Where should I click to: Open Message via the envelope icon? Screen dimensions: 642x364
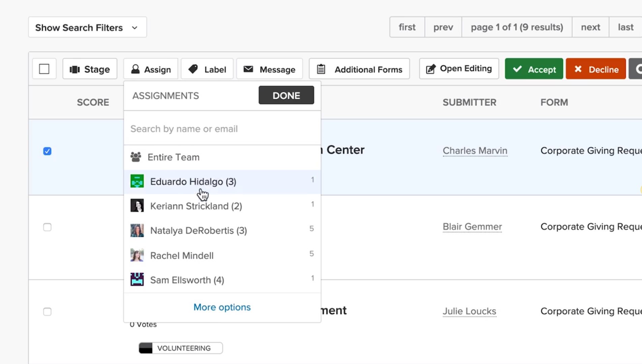(248, 69)
